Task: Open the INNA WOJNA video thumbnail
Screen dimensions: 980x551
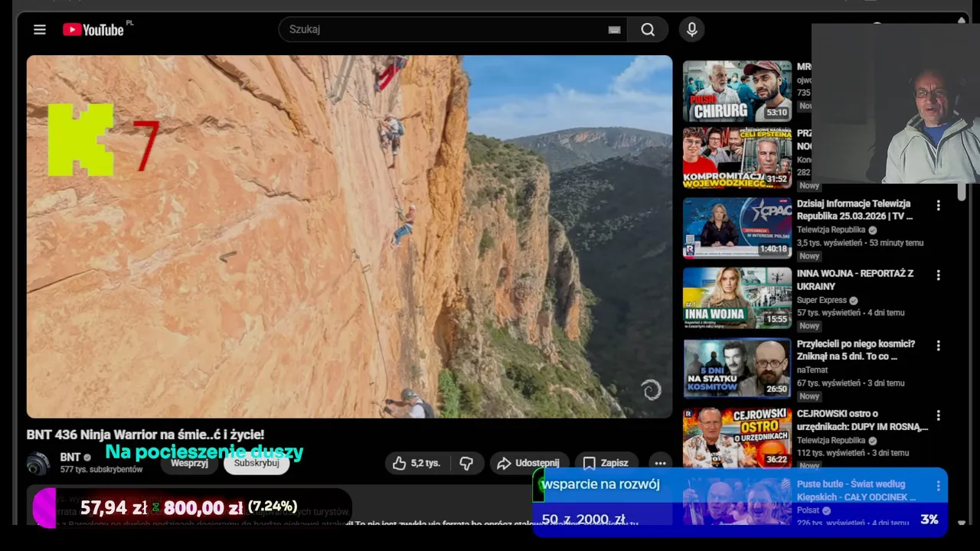Action: (737, 298)
